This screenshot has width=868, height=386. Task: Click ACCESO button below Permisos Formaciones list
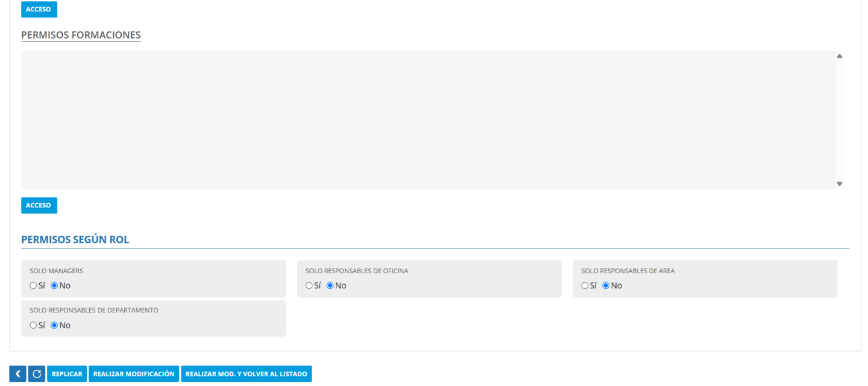(39, 206)
